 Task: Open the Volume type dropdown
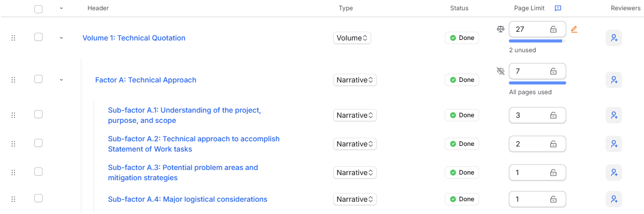pos(352,38)
